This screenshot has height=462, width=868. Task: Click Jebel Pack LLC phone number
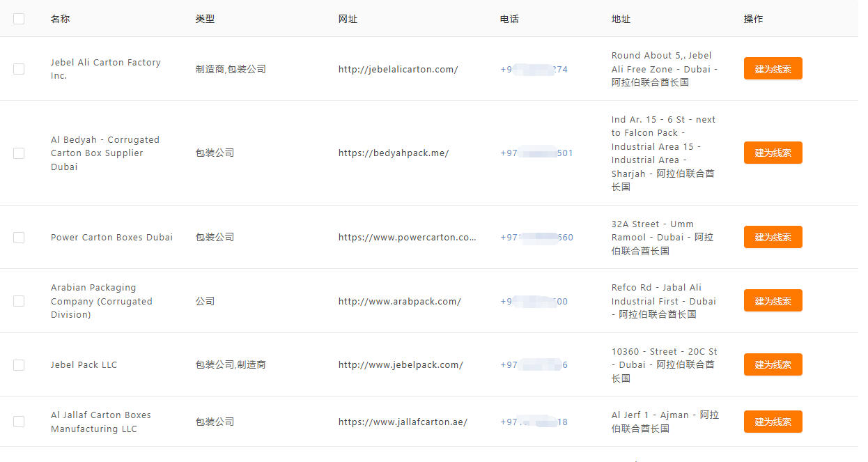(534, 364)
